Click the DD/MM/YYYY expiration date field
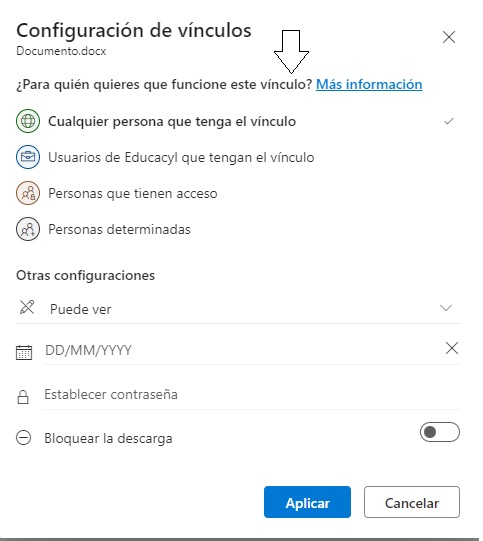Viewport: 483px width, 541px height. pyautogui.click(x=243, y=350)
